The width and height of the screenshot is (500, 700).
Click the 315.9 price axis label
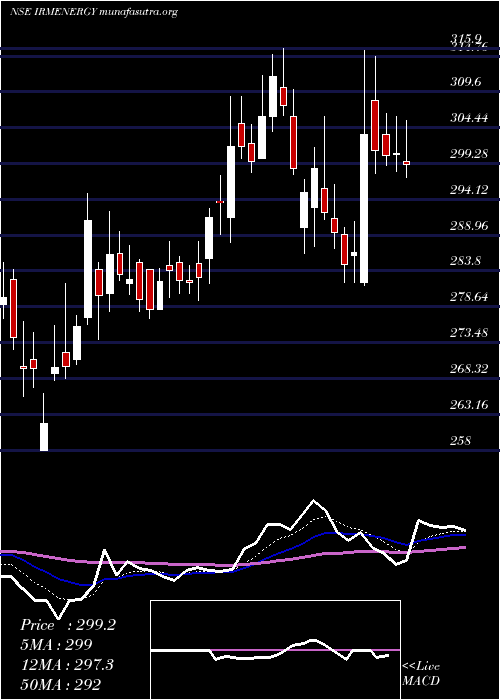coord(467,39)
